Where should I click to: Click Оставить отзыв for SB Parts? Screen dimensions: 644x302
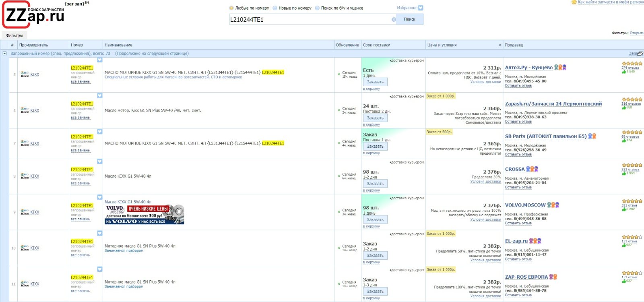click(518, 154)
